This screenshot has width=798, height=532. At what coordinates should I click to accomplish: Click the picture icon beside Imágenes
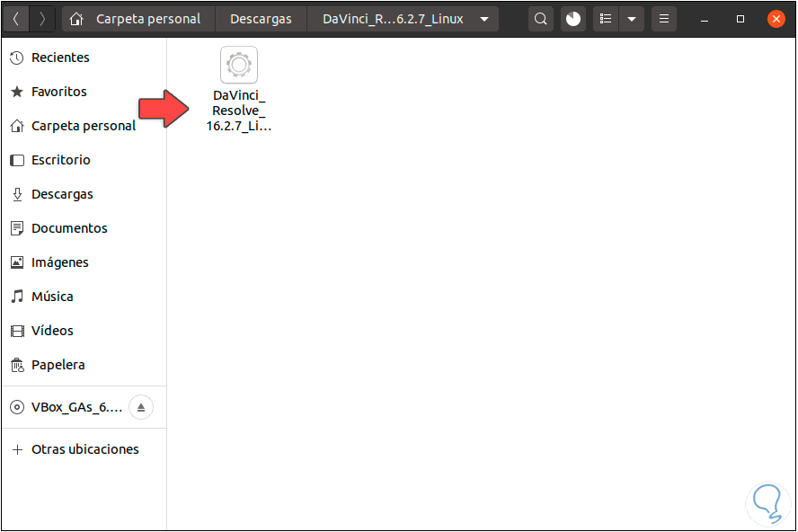(x=17, y=262)
